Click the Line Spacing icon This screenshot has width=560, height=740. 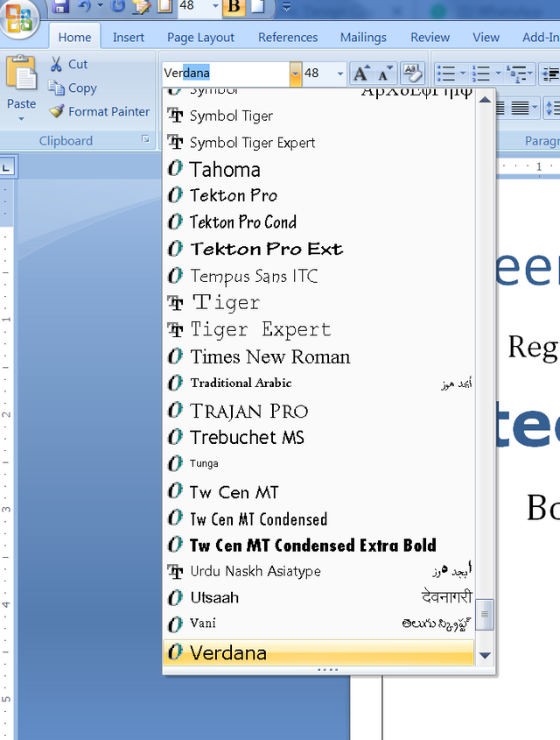tap(551, 109)
